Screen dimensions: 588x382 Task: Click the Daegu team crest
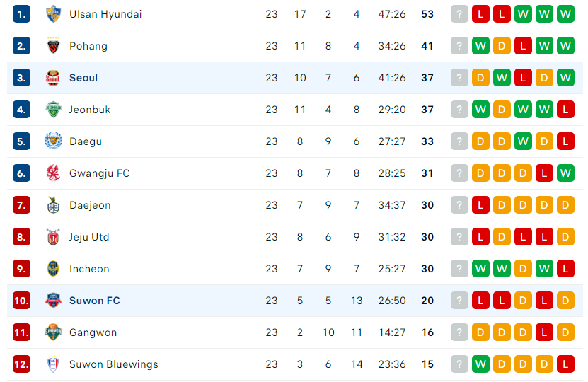pos(53,141)
